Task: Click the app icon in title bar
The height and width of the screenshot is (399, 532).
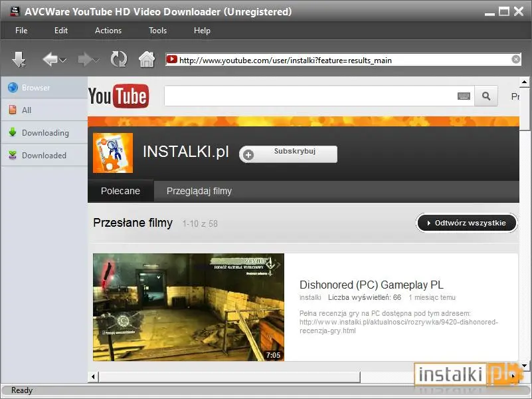Action: (x=15, y=11)
